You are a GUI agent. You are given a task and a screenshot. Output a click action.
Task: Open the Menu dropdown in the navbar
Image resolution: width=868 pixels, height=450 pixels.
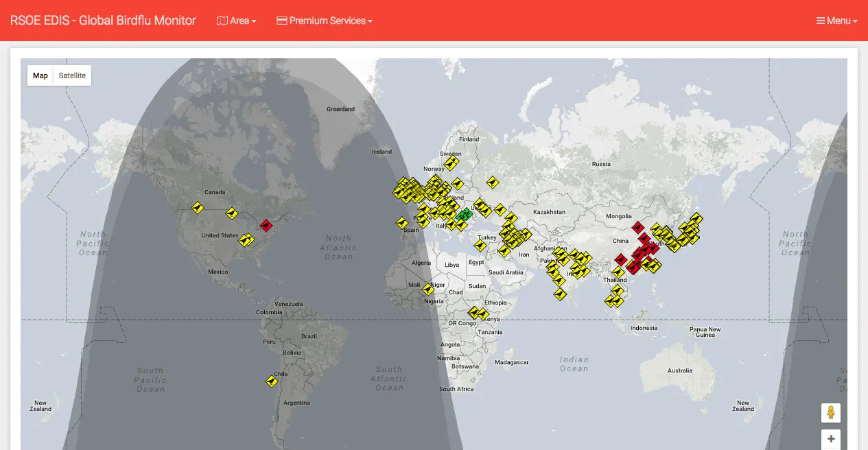coord(836,21)
